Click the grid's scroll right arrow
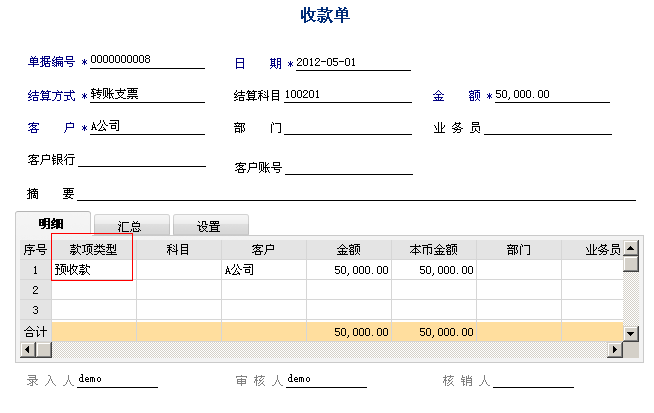This screenshot has height=413, width=654. tap(615, 350)
